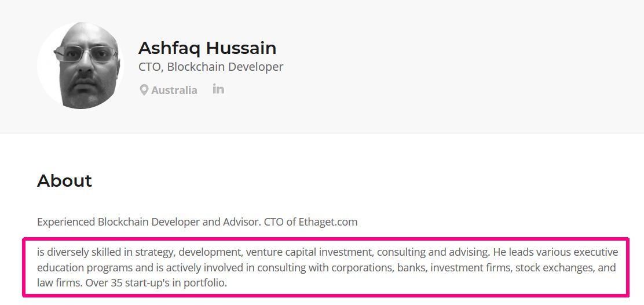The height and width of the screenshot is (305, 644).
Task: Click the Over 35 start-up's sentence
Action: 156,283
